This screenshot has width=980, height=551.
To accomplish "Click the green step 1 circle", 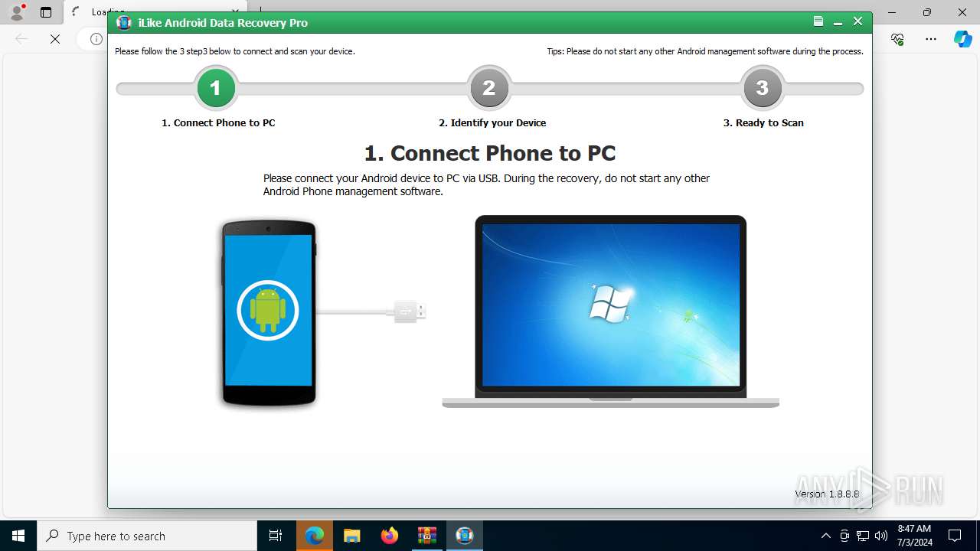I will coord(216,89).
